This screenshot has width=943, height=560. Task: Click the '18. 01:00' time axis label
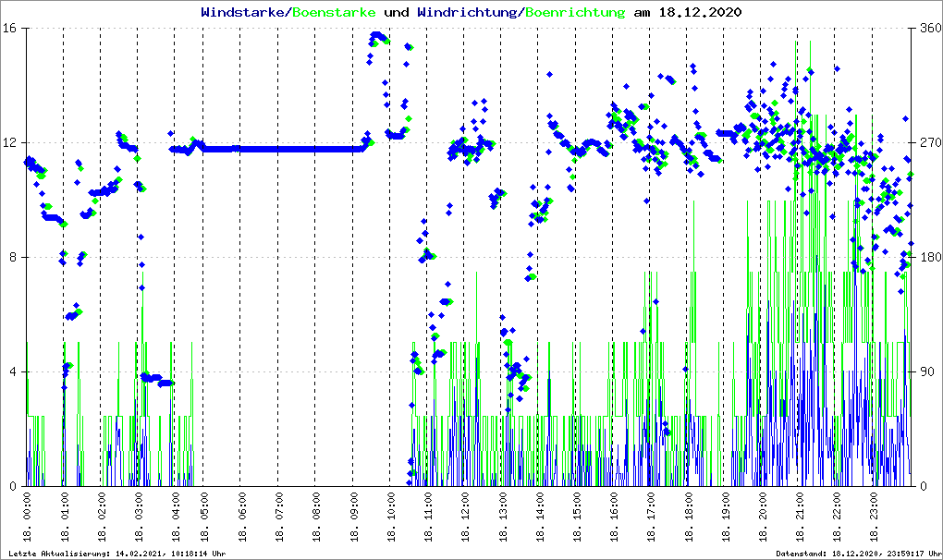point(64,517)
